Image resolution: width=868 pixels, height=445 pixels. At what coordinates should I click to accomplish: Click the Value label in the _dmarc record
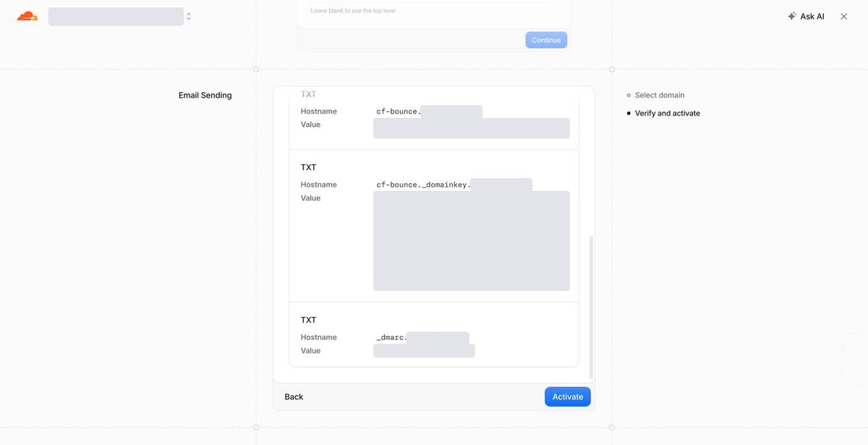pyautogui.click(x=310, y=351)
